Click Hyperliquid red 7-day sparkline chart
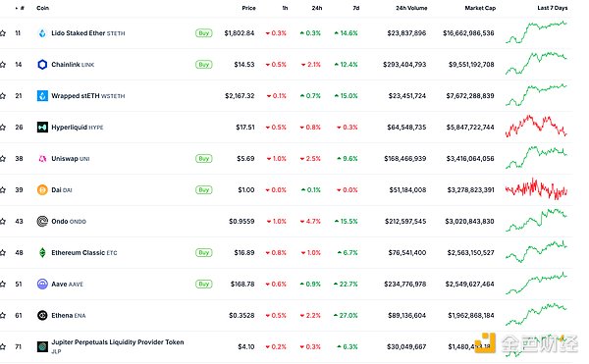Viewport: 589px width, 364px height. tap(536, 127)
